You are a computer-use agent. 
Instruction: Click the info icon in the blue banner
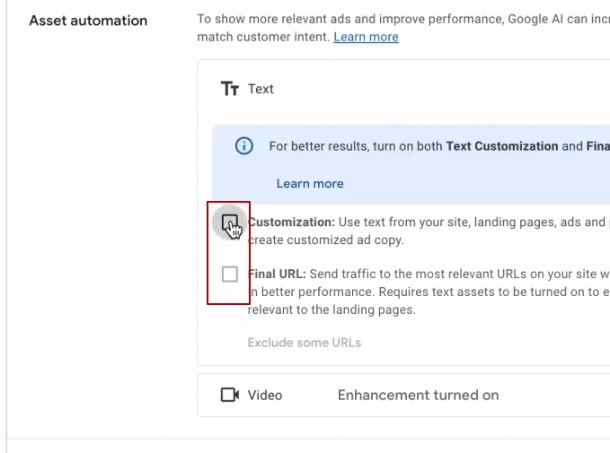(243, 146)
